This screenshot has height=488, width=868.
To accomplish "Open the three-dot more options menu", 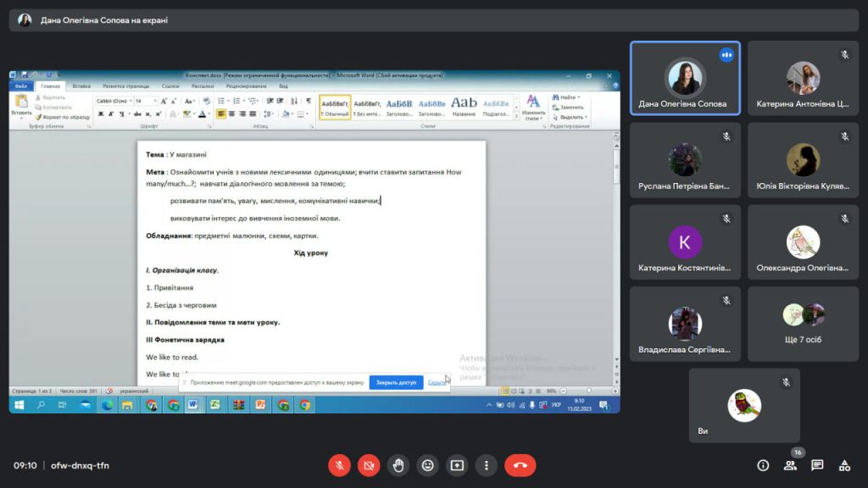I will tap(486, 465).
